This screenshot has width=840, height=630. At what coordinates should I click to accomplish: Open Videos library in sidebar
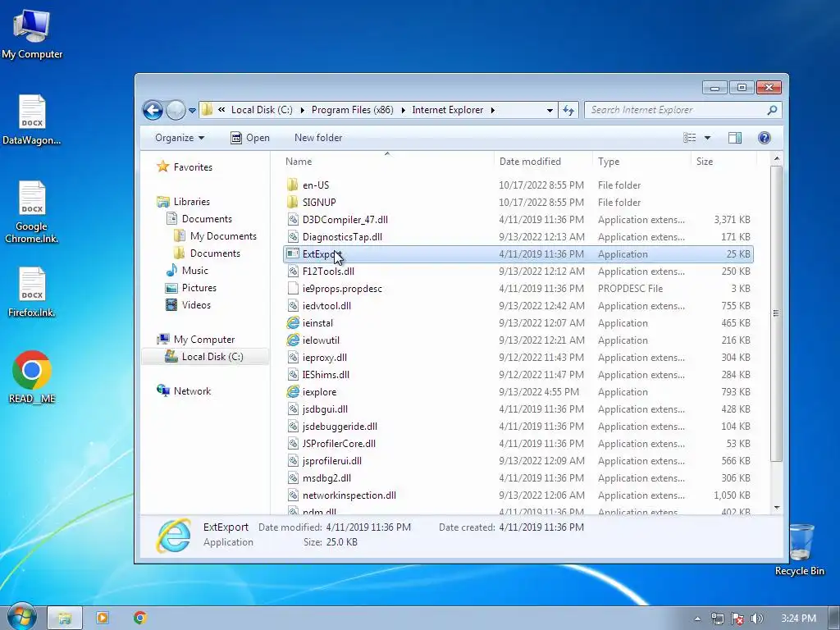point(189,305)
